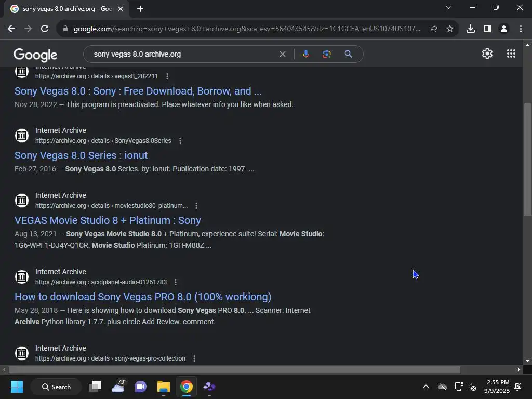Start voice search with microphone
The height and width of the screenshot is (399, 532).
click(x=305, y=54)
